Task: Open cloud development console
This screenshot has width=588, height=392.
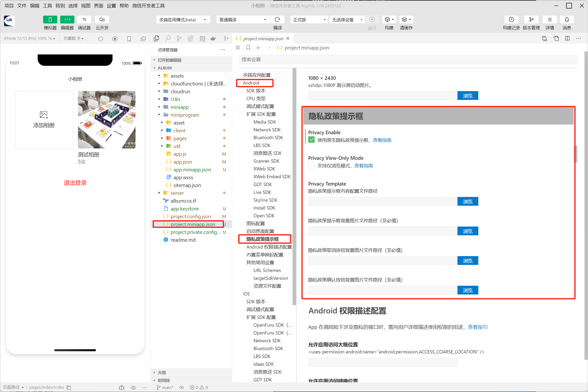Action: coord(102,19)
